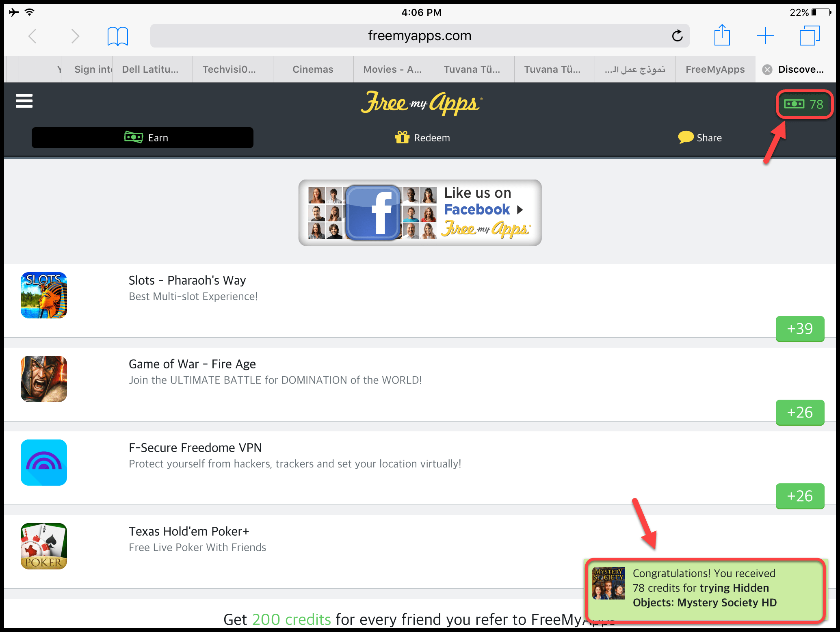
Task: Tap +26 button for F-Secure Freedome VPN
Action: [799, 496]
